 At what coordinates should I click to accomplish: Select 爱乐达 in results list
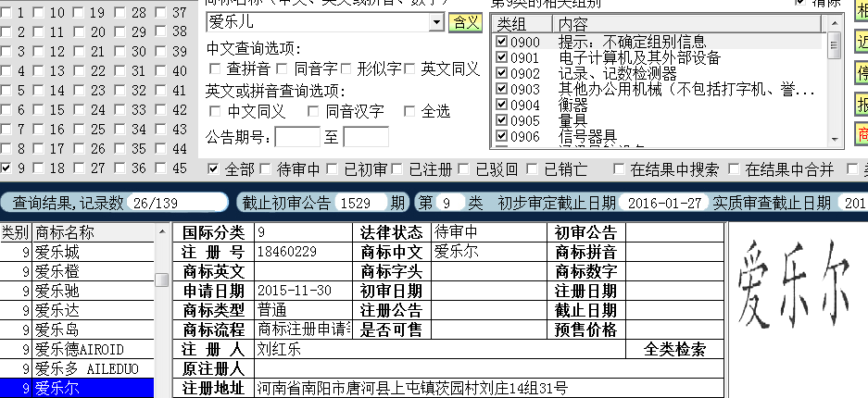tap(77, 311)
